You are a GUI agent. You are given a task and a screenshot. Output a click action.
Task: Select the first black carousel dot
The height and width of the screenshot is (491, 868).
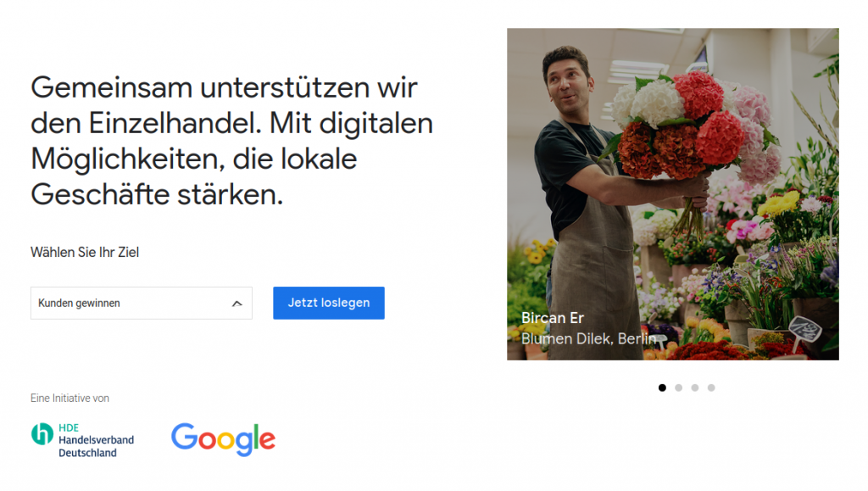click(662, 388)
